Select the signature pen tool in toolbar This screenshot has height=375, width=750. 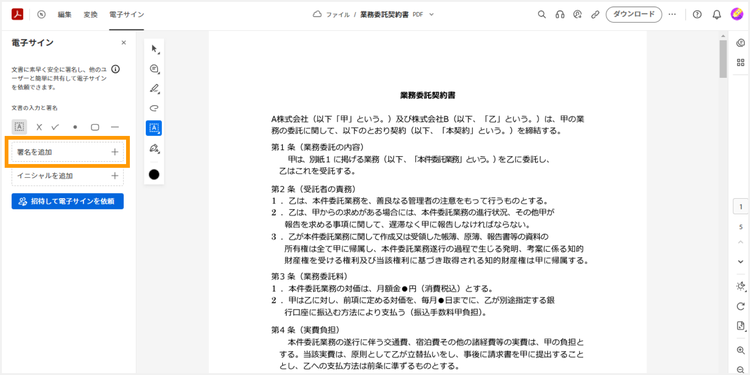click(154, 149)
